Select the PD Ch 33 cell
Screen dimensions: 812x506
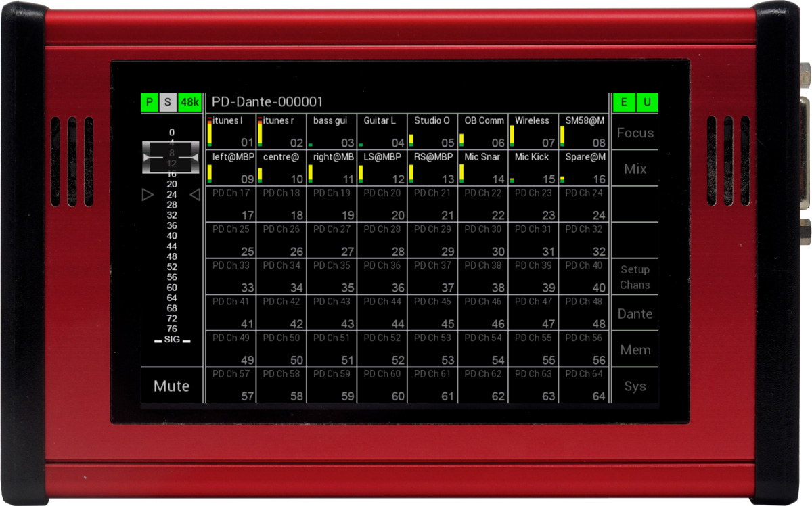pyautogui.click(x=231, y=277)
